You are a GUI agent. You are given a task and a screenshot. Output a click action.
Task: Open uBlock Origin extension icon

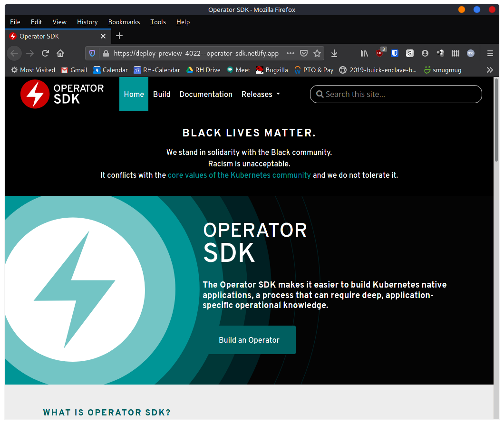click(x=380, y=53)
